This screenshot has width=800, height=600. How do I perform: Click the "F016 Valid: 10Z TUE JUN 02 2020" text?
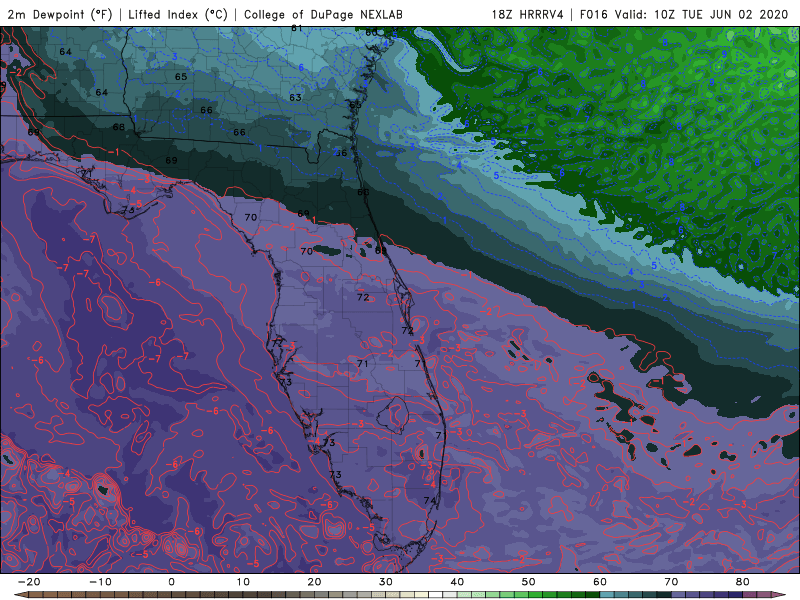coord(684,14)
